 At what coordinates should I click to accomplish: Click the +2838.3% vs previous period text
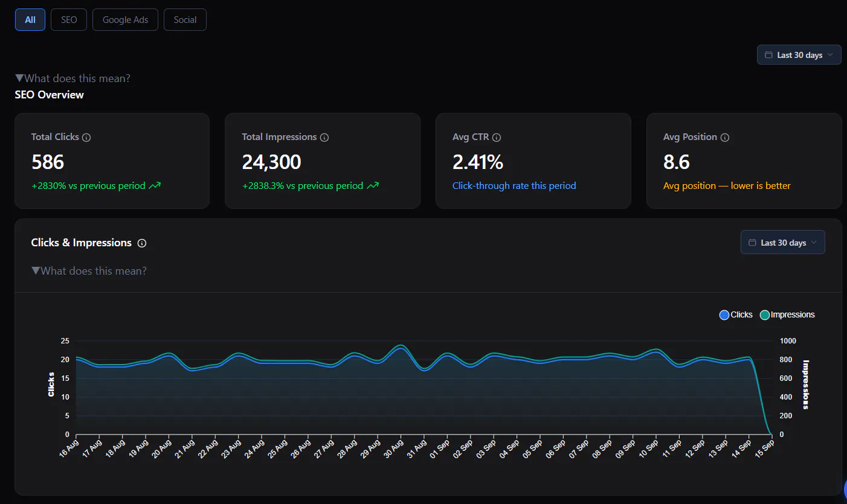[x=303, y=186]
